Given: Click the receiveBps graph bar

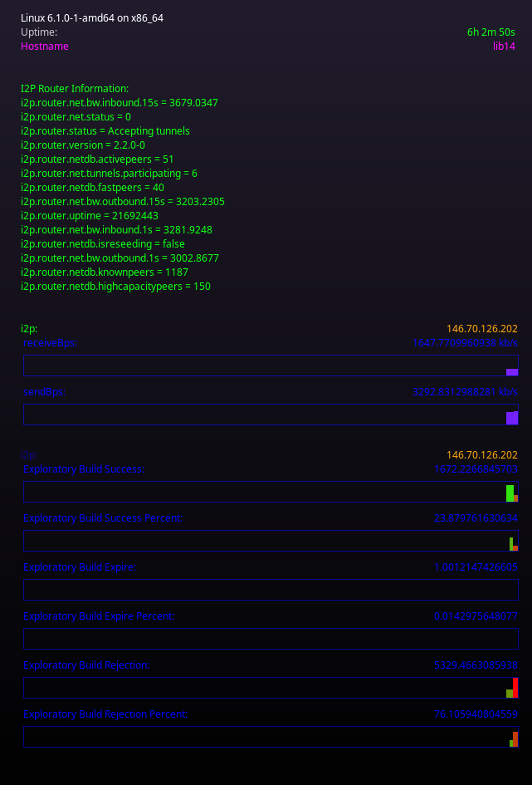Looking at the screenshot, I should (271, 366).
